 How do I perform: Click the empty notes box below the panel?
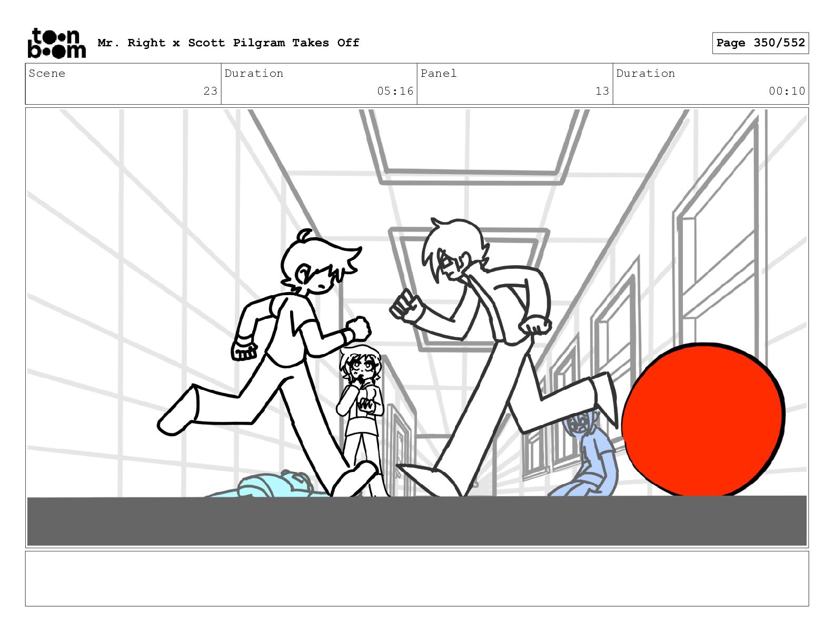pos(417,579)
